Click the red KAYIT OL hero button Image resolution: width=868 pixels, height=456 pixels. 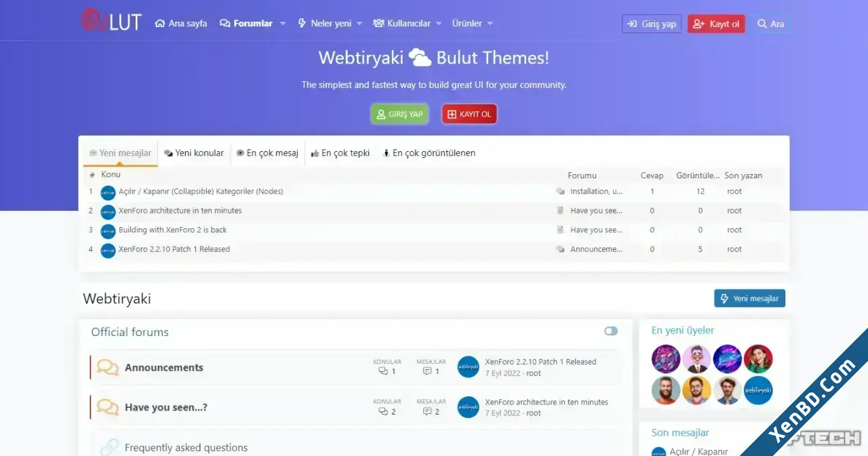tap(469, 114)
